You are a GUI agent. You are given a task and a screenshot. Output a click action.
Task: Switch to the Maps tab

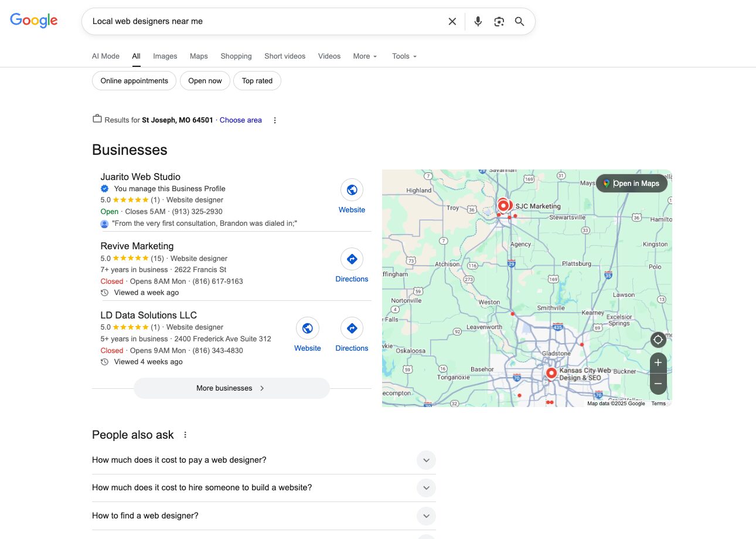click(199, 56)
